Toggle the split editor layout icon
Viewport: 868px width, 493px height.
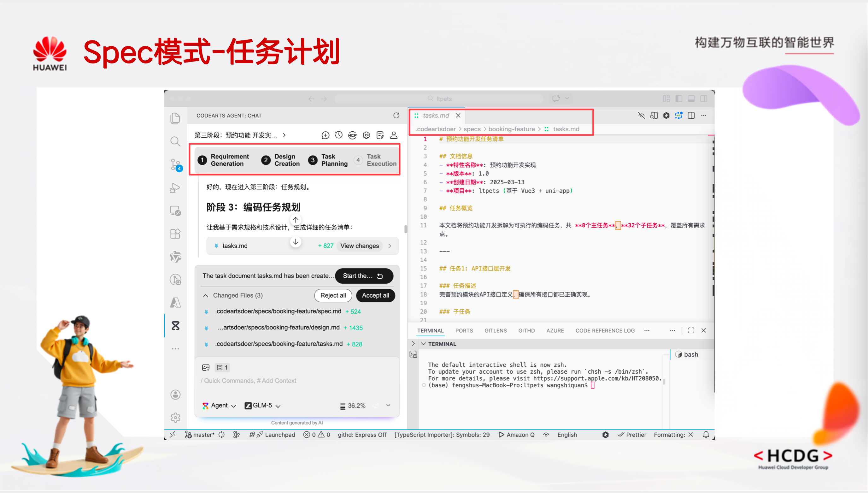[691, 116]
